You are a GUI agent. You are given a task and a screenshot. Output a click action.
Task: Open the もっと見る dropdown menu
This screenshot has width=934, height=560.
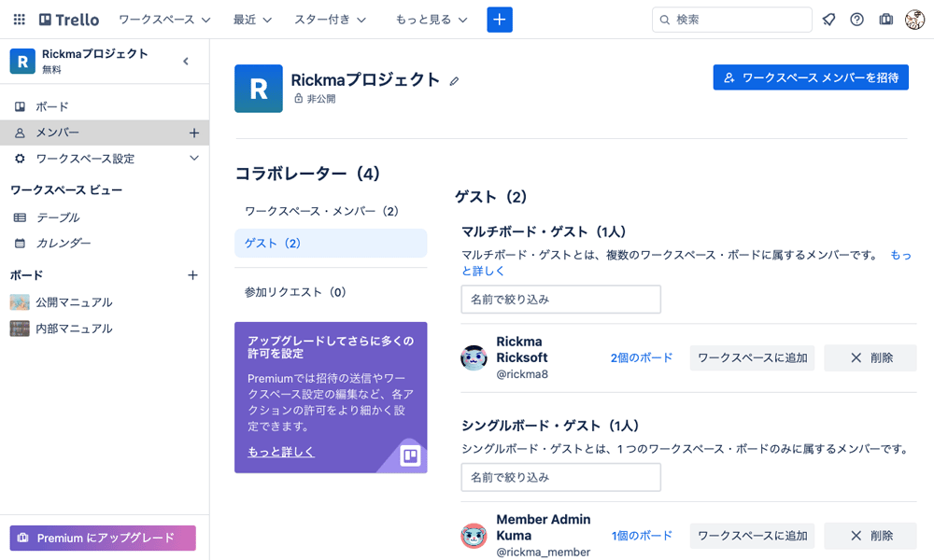coord(431,20)
